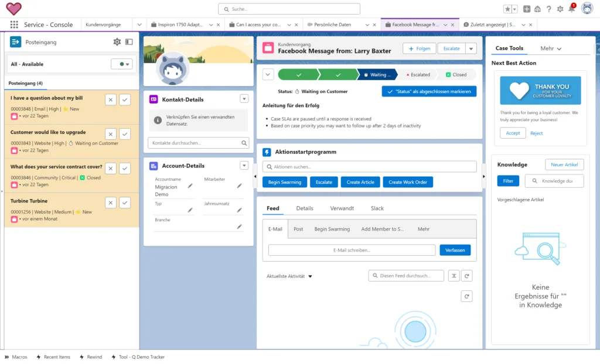The image size is (600, 364).
Task: Click the Setup gear in the header
Action: 560,9
